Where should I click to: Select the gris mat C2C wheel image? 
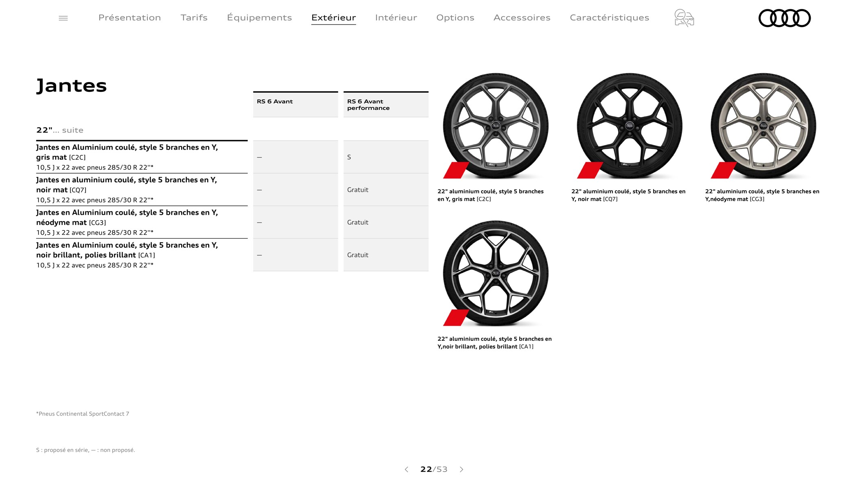495,126
